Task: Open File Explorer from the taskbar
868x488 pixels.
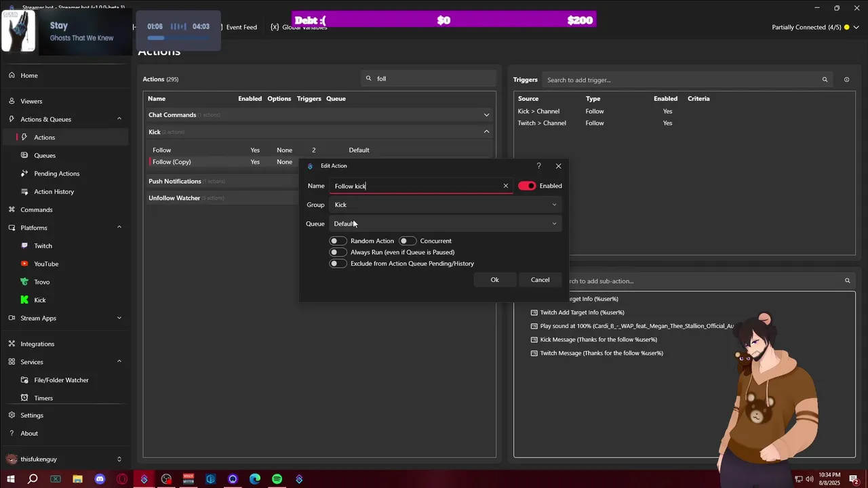Action: pos(77,479)
